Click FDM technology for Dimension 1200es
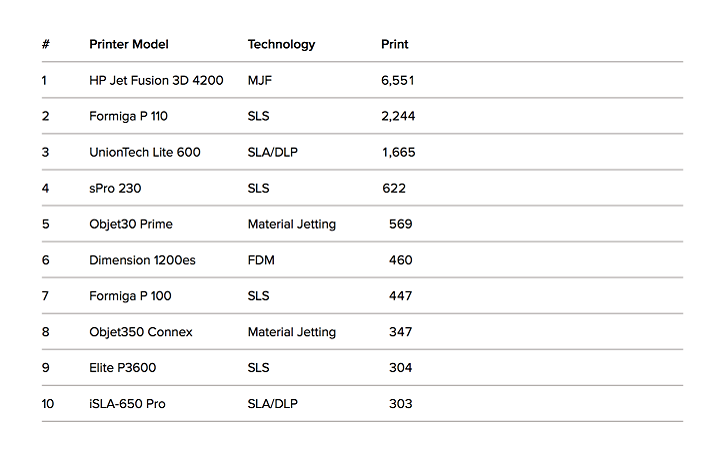Viewport: 720px width, 460px height. point(261,260)
